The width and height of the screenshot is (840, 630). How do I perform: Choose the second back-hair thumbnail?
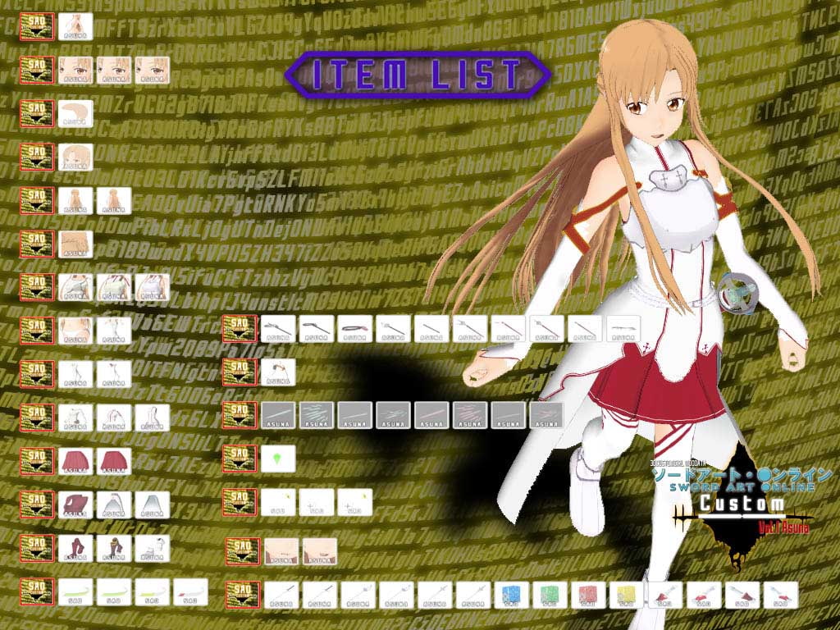click(x=114, y=201)
